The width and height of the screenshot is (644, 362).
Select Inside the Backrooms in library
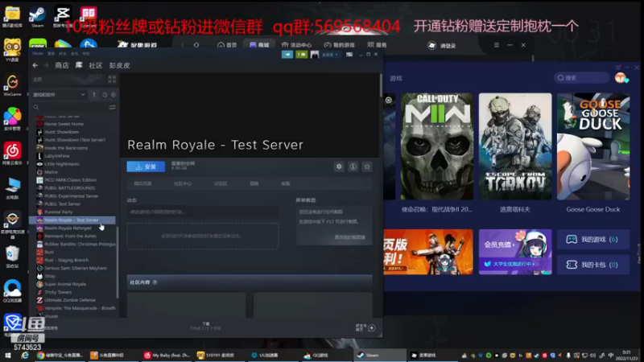click(66, 148)
